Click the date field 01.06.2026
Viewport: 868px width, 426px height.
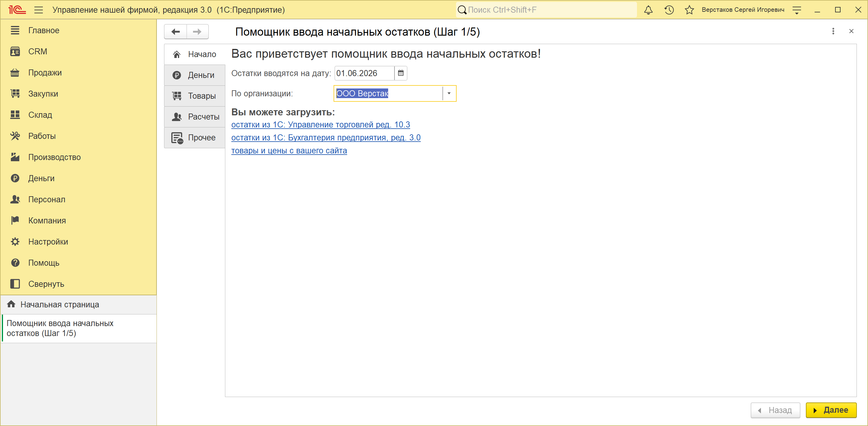pyautogui.click(x=364, y=73)
